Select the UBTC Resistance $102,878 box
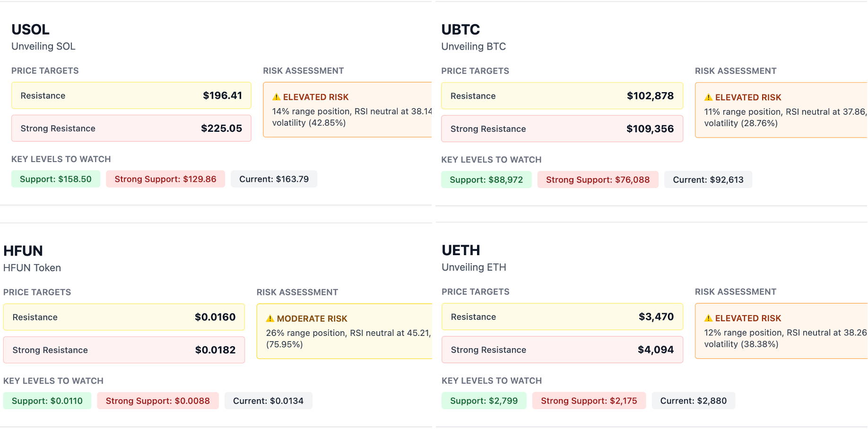Screen dimensions: 868x429 (x=562, y=95)
